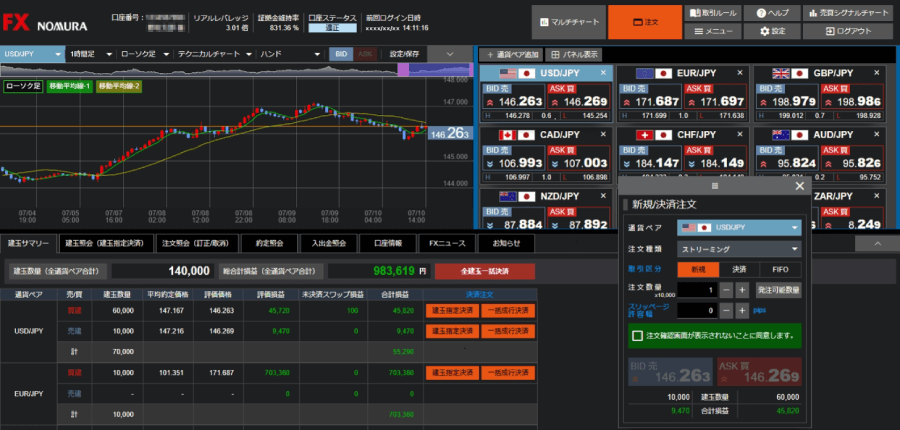Increase 注文数量 with plus button
Image resolution: width=900 pixels, height=430 pixels.
coord(742,290)
